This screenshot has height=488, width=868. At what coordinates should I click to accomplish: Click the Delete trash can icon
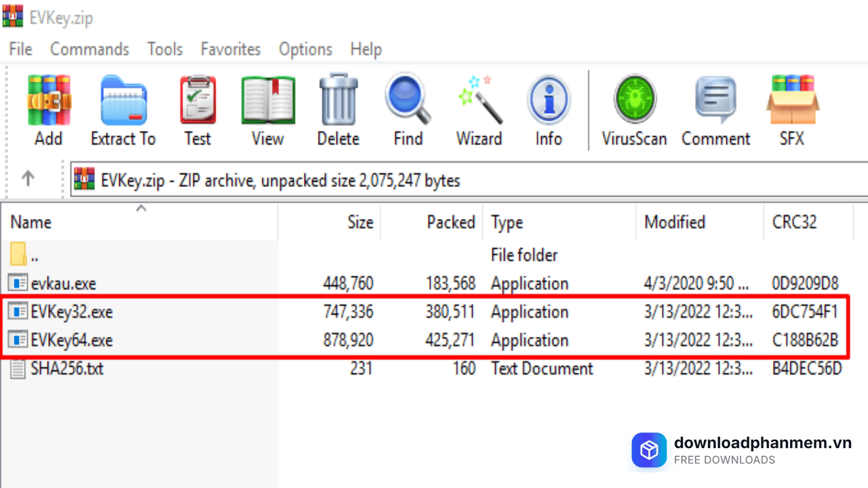338,102
